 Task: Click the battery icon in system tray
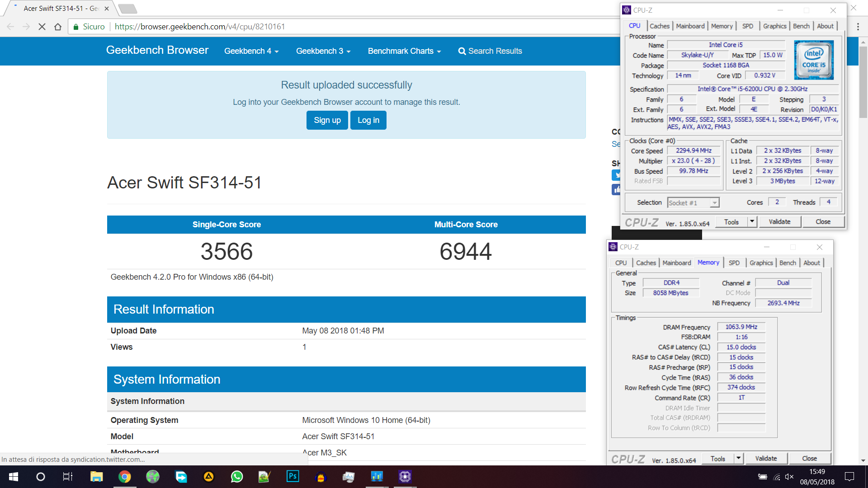(x=763, y=477)
